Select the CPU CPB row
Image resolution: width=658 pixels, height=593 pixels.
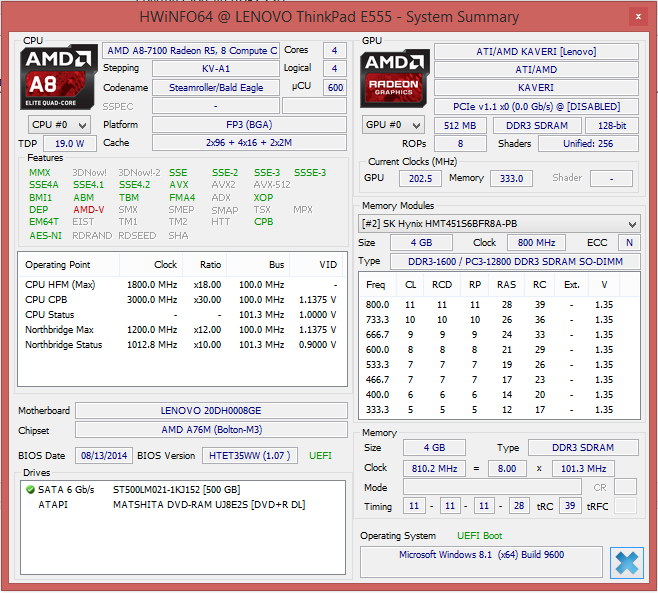pos(181,300)
